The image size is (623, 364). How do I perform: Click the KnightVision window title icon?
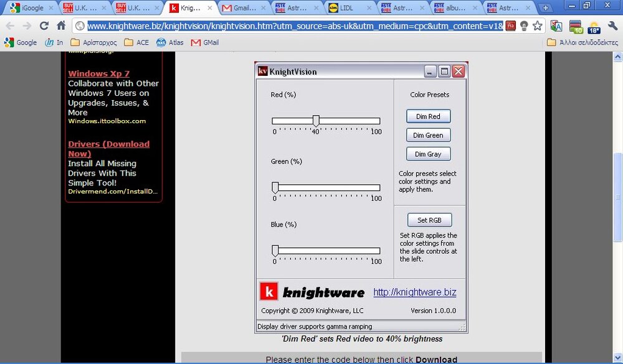coord(262,71)
